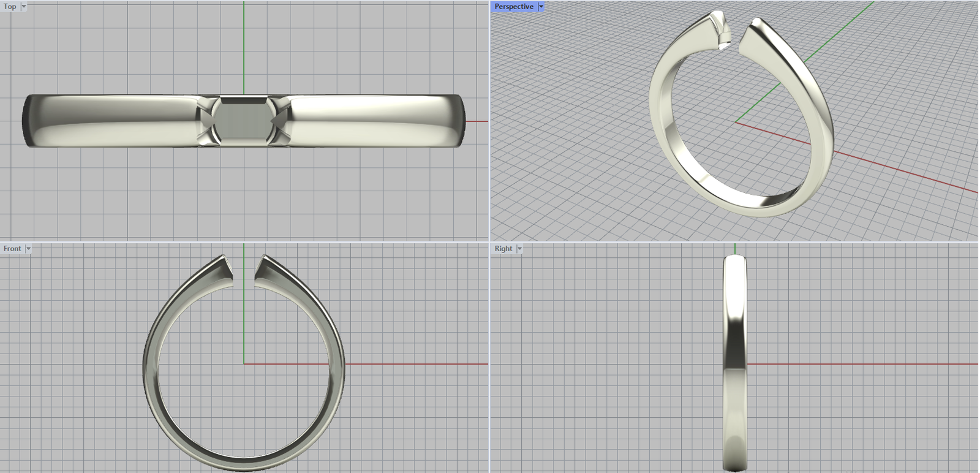Viewport: 980px width, 473px height.
Task: Activate the Right viewport title label
Action: point(503,249)
